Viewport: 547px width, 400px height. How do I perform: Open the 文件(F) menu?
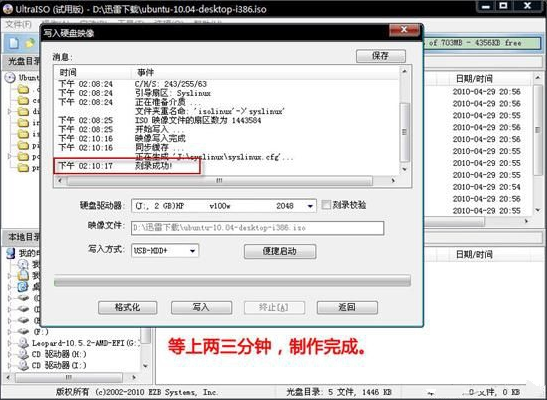(19, 24)
